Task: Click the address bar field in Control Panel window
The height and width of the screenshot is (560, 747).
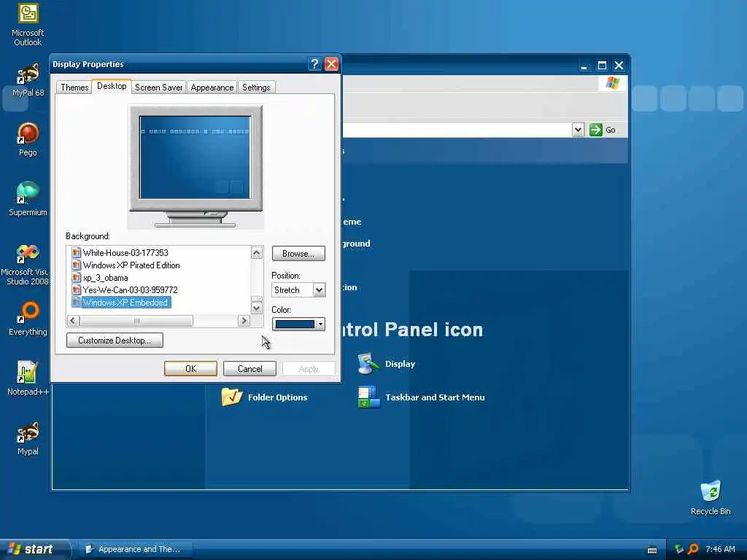Action: click(x=457, y=130)
